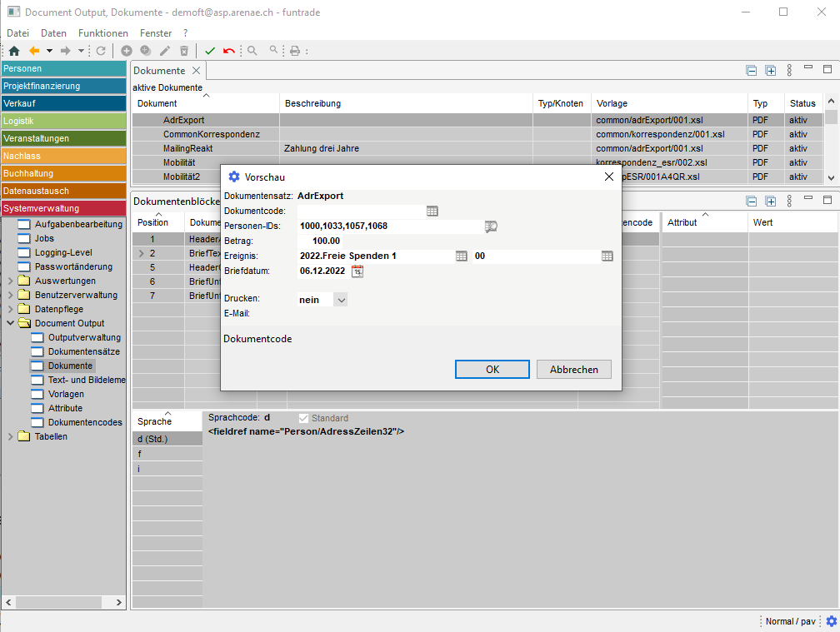Click the settings gear in status bar
The width and height of the screenshot is (840, 632).
click(x=831, y=621)
